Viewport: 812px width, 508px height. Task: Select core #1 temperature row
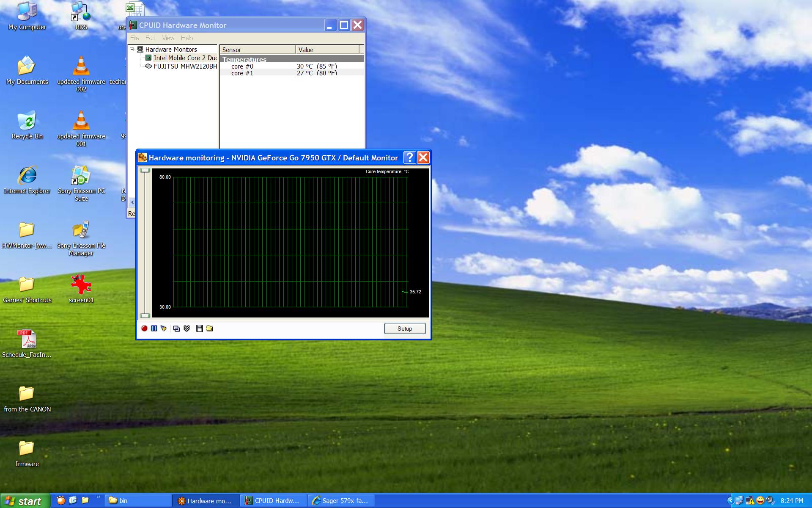click(x=292, y=73)
